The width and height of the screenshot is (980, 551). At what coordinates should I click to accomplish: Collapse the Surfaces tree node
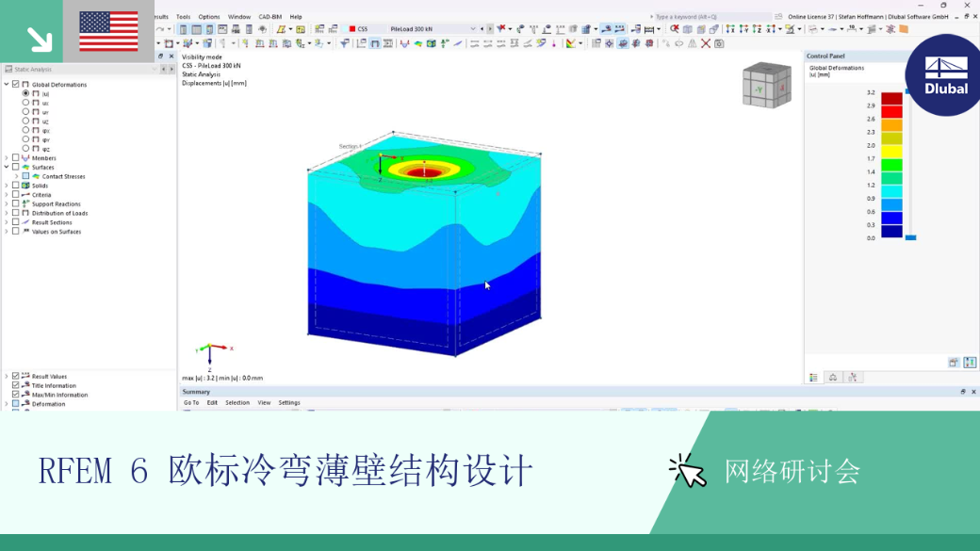pos(7,167)
